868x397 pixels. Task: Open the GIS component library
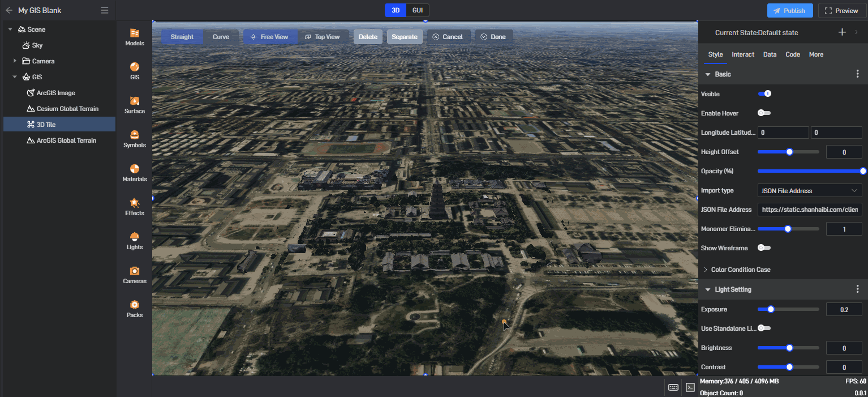135,71
